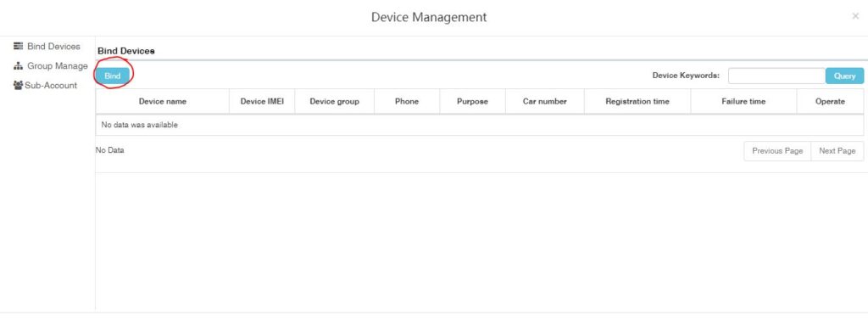
Task: Click the Car number column header
Action: pos(545,102)
